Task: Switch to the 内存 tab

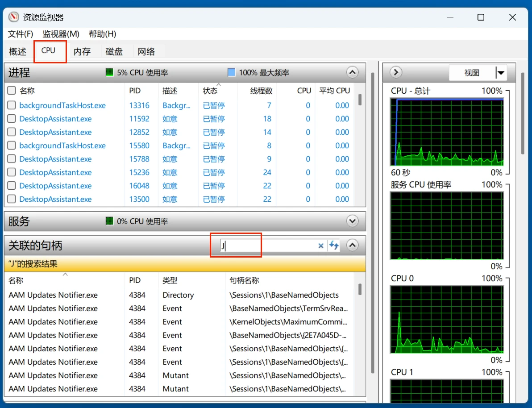Action: [82, 52]
